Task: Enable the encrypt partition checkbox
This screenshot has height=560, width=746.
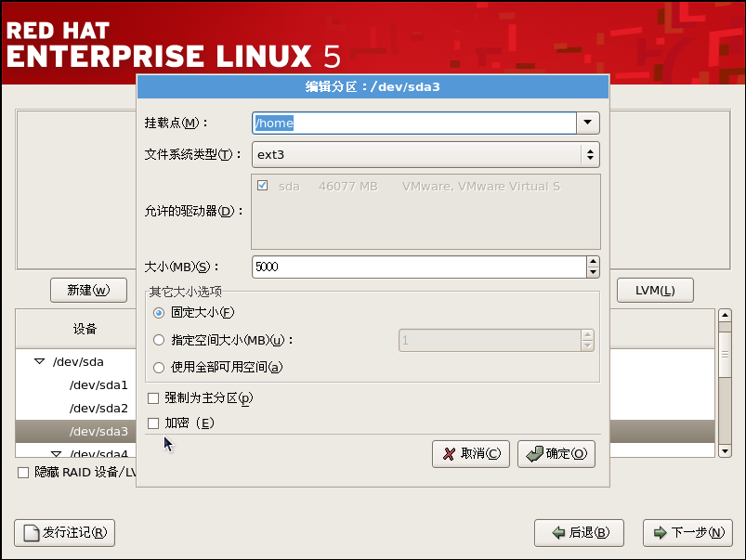Action: [x=153, y=423]
